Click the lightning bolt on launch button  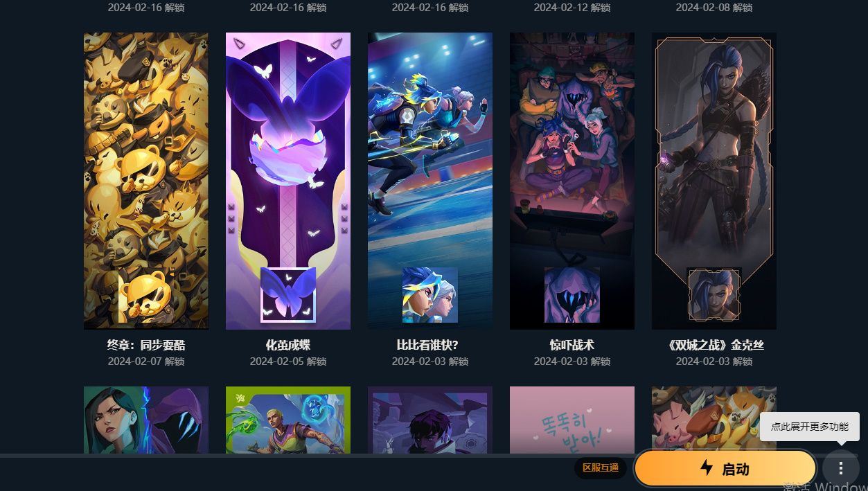(x=706, y=468)
